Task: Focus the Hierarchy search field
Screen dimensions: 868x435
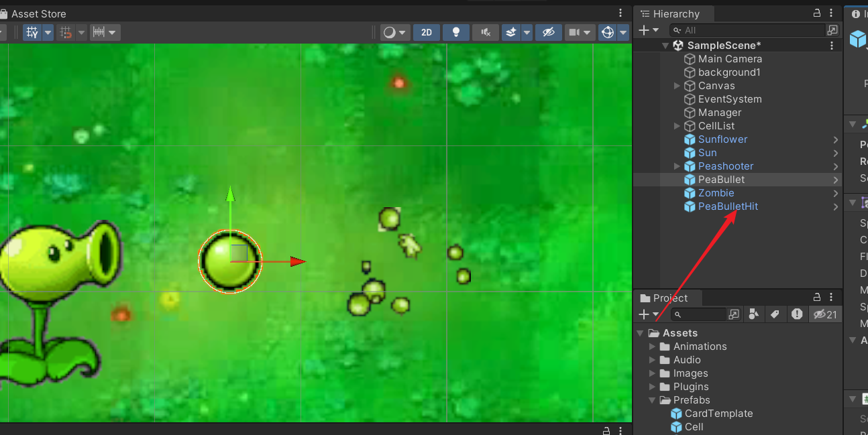Action: tap(748, 30)
